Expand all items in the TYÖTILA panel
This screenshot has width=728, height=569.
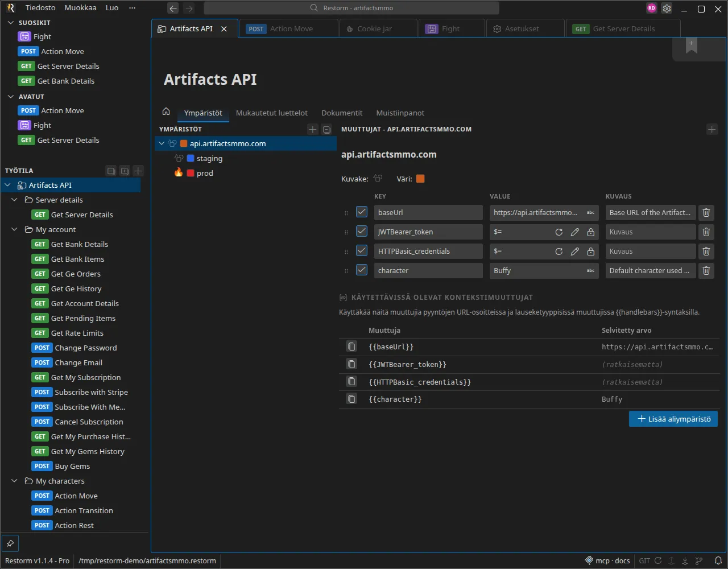pyautogui.click(x=125, y=171)
